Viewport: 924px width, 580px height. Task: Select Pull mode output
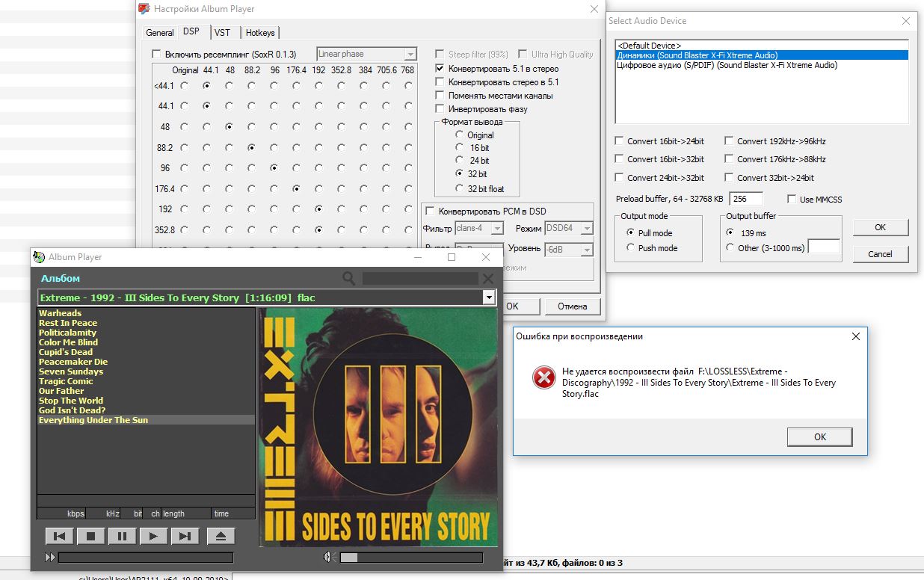pos(631,233)
